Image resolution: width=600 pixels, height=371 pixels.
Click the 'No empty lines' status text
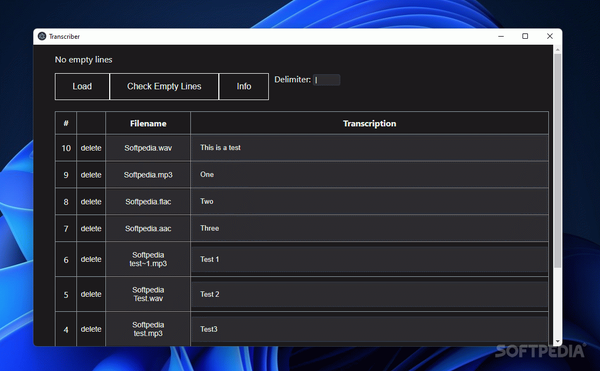[x=83, y=60]
